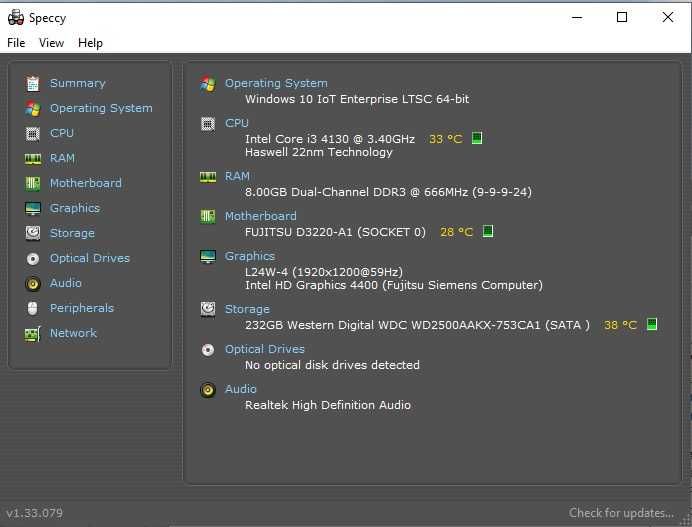Click the Graphics monitor icon in summary panel
This screenshot has width=692, height=527.
(208, 256)
